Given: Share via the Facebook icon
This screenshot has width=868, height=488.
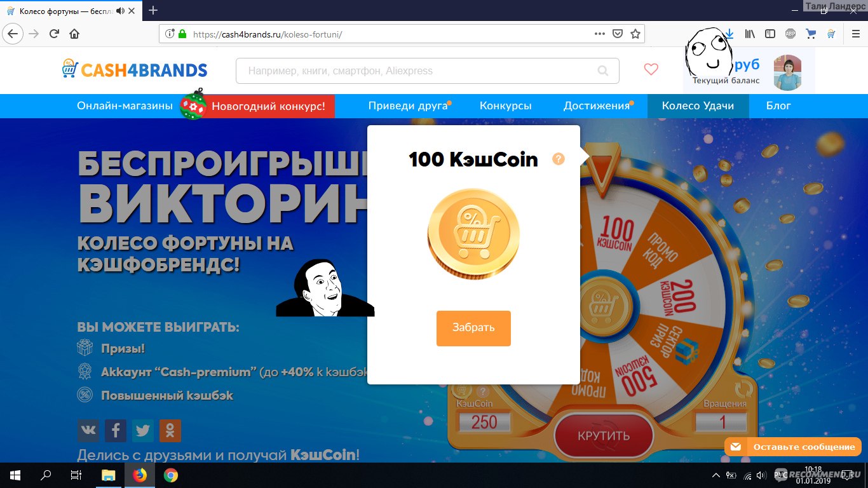Looking at the screenshot, I should click(116, 431).
